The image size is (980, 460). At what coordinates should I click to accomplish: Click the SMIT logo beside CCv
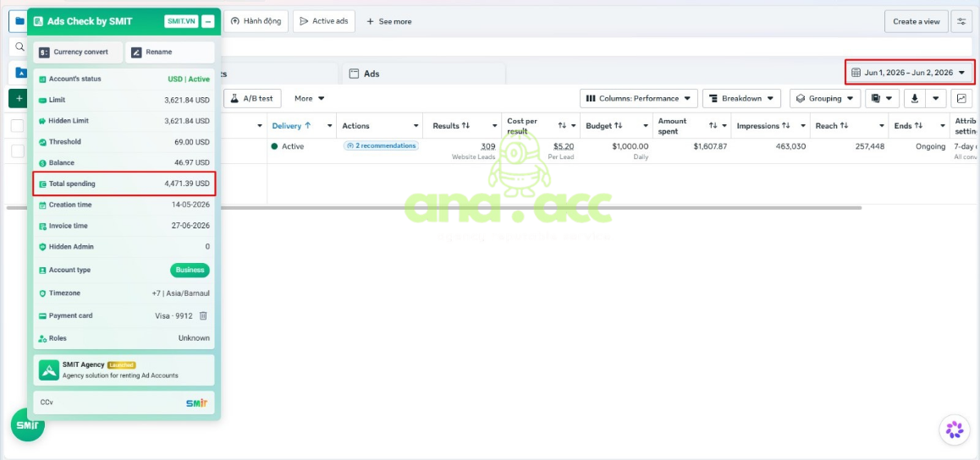196,402
